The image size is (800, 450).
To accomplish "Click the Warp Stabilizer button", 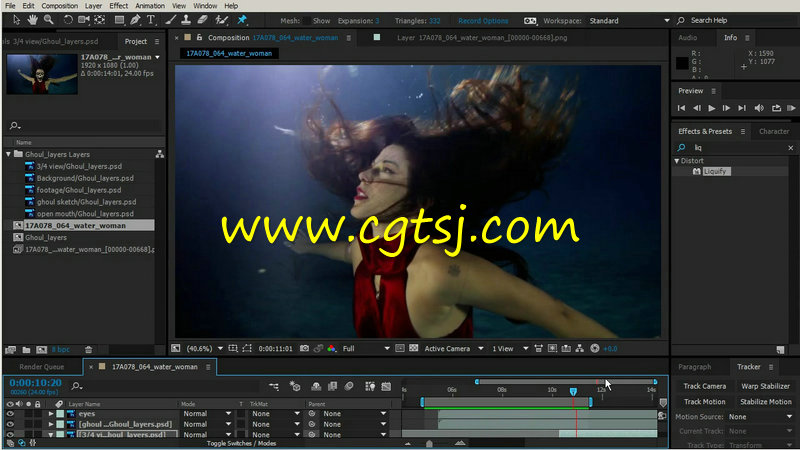I will pos(765,386).
